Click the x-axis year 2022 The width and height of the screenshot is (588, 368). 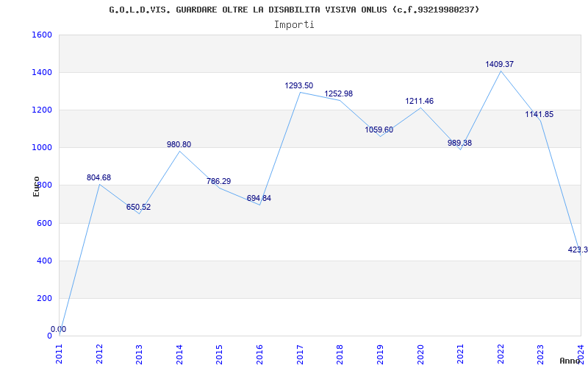pos(501,354)
